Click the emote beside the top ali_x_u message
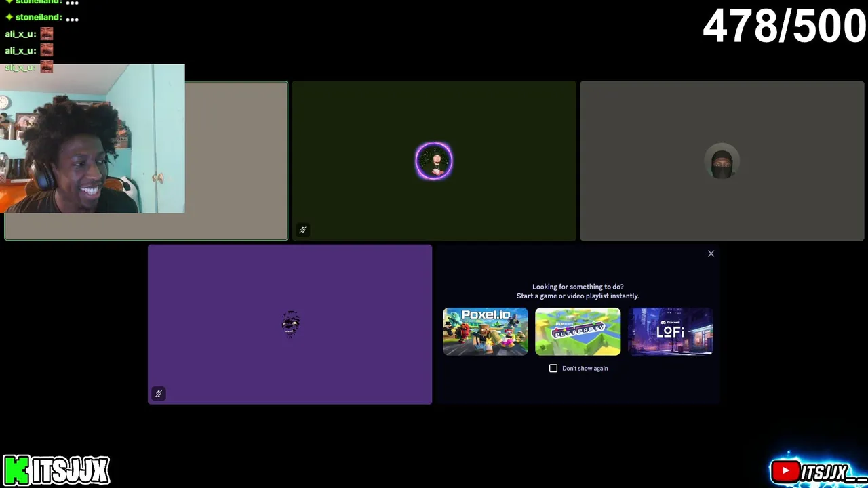Screen dimensions: 868x488 [x=46, y=34]
